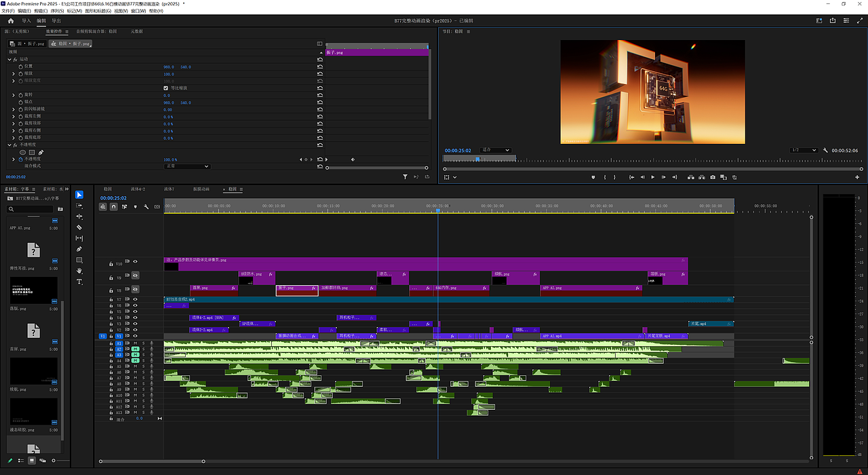Select 振子.png clip on track V8
This screenshot has height=475, width=868.
297,290
